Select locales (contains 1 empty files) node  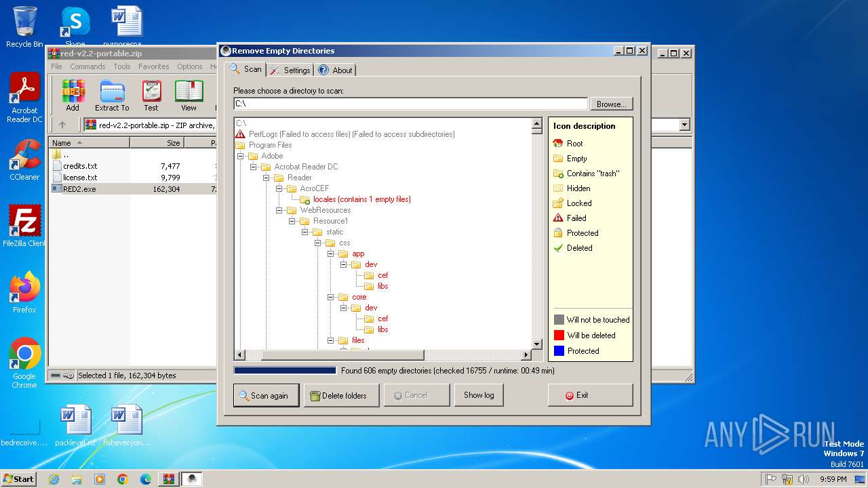(361, 199)
